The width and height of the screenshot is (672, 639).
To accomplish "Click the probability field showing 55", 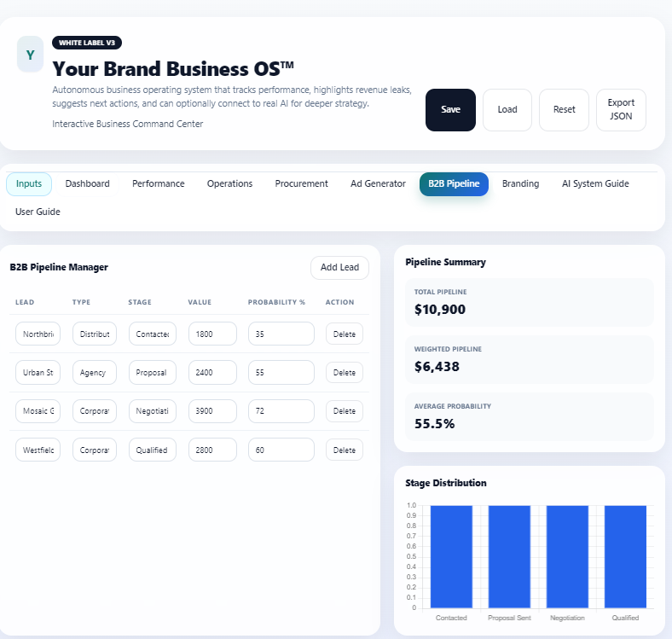I will click(x=281, y=373).
